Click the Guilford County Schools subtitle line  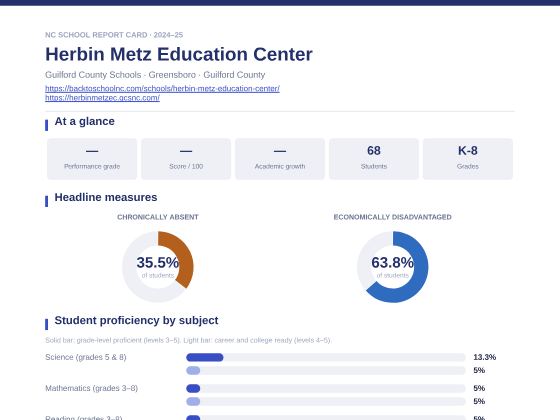155,75
